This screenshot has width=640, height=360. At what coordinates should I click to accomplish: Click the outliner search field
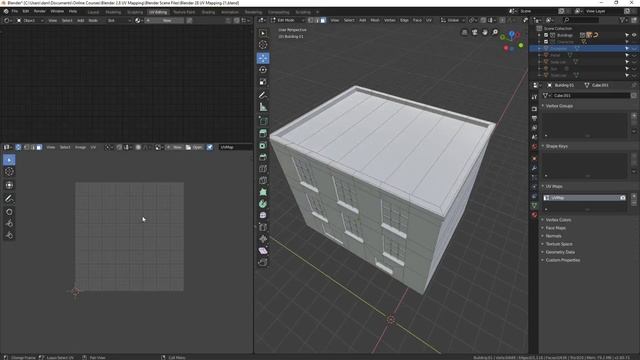(x=581, y=20)
